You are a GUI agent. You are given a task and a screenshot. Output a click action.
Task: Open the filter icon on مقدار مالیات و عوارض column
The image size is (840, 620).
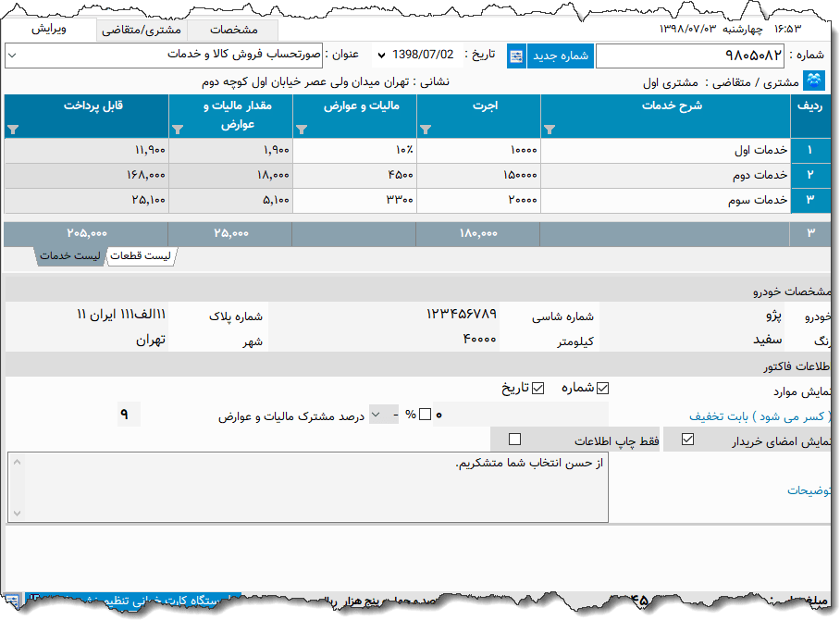[x=179, y=130]
